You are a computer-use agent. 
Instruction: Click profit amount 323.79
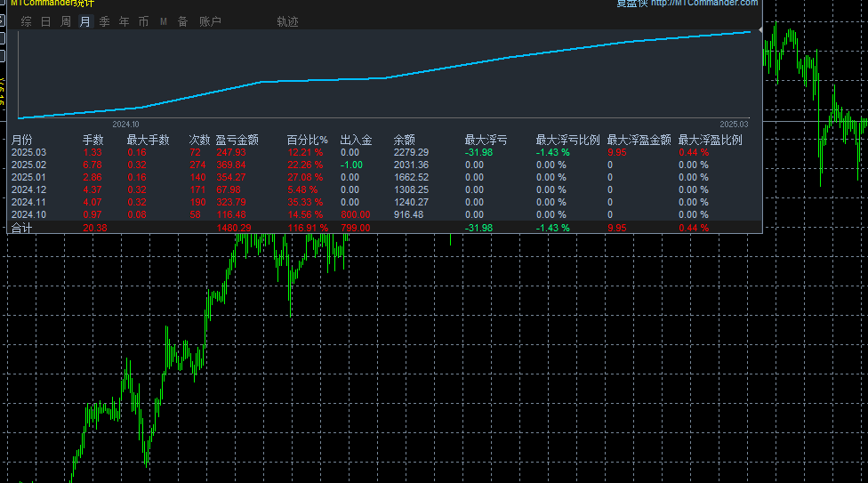click(x=231, y=202)
